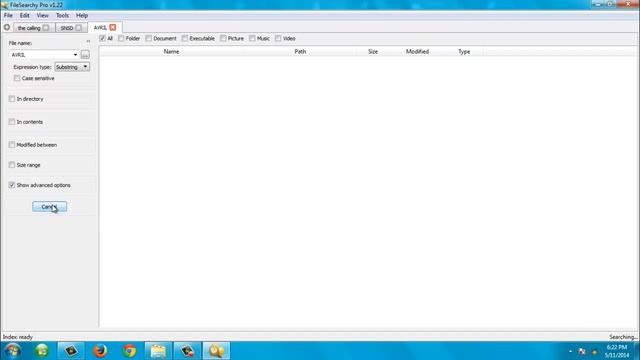Check the In directory option

pyautogui.click(x=12, y=99)
